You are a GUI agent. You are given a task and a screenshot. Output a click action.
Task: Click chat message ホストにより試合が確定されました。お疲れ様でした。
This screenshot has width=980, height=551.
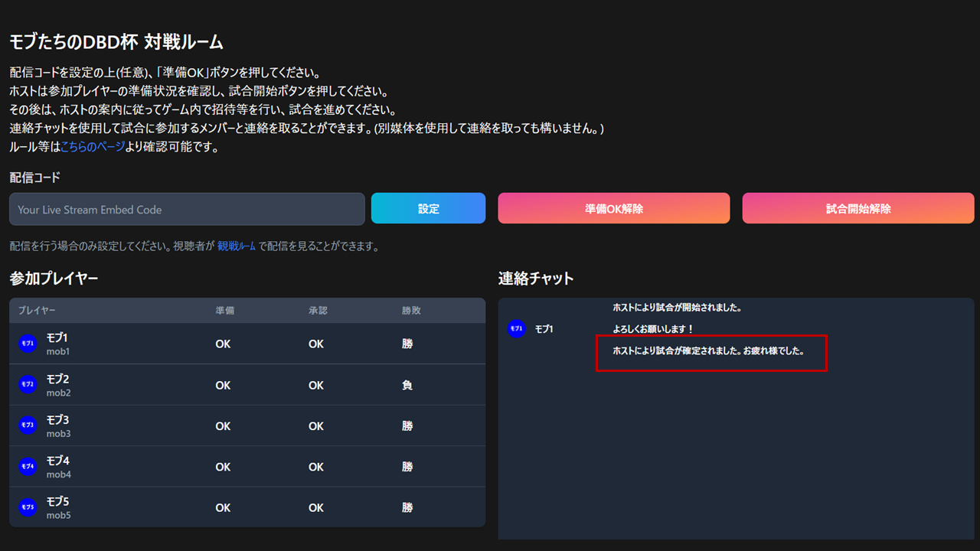click(708, 350)
